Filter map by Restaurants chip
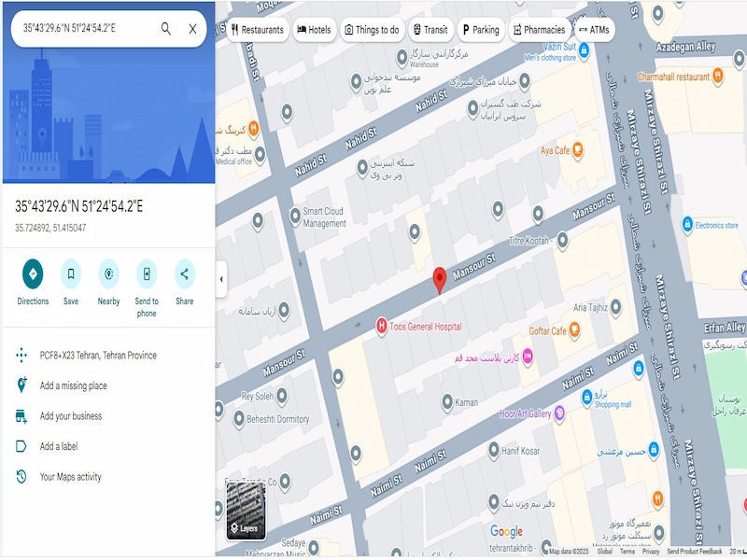747x560 pixels. click(258, 30)
